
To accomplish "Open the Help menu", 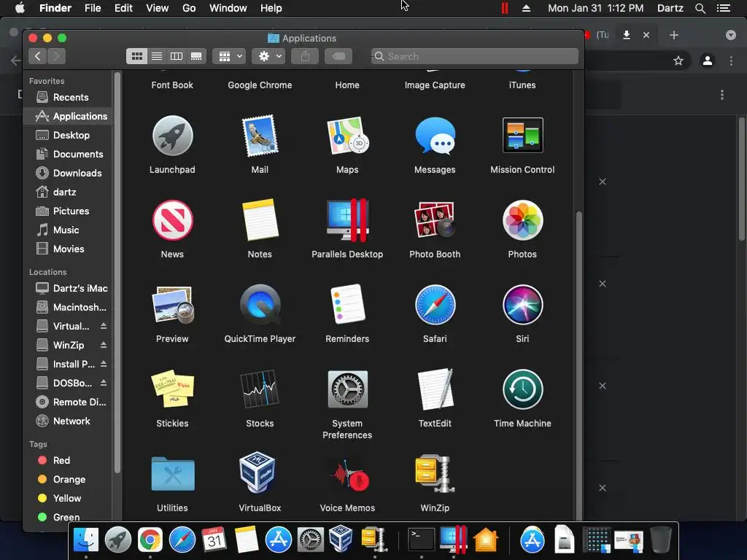I will pyautogui.click(x=271, y=8).
